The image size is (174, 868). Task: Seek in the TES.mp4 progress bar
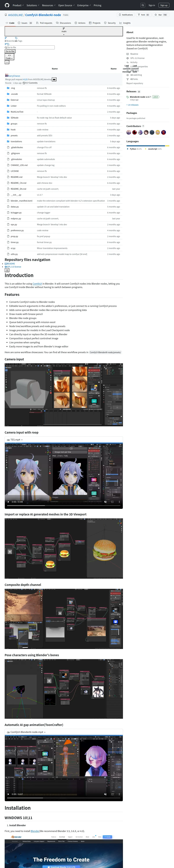(x=64, y=506)
